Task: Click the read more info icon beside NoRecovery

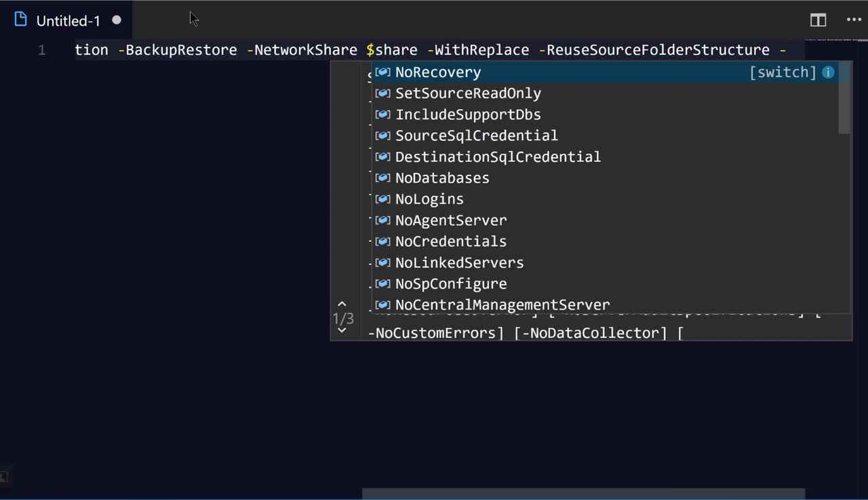Action: click(x=828, y=72)
